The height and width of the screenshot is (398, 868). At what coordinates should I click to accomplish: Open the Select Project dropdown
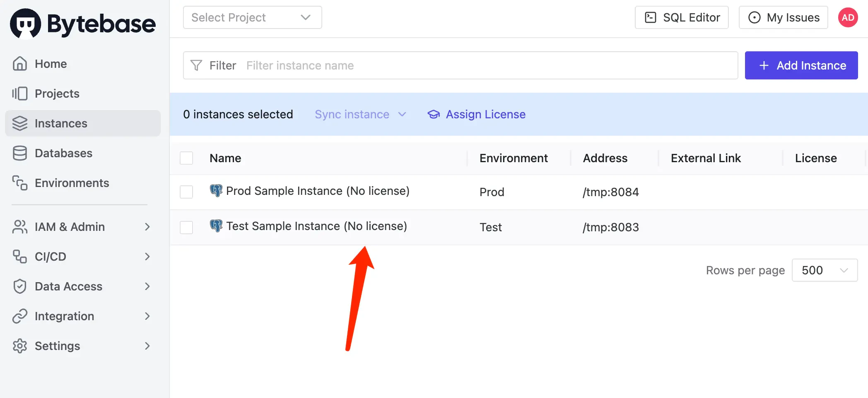tap(252, 17)
